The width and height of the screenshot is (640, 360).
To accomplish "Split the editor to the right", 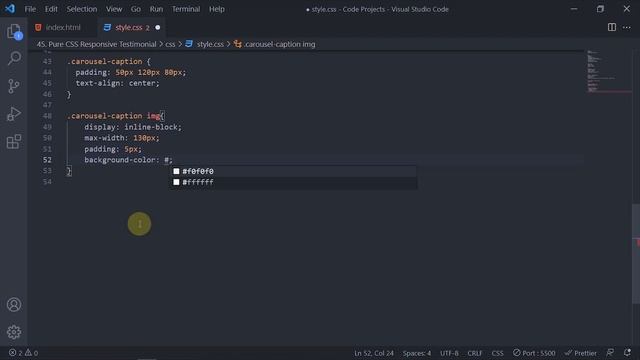I will (611, 27).
